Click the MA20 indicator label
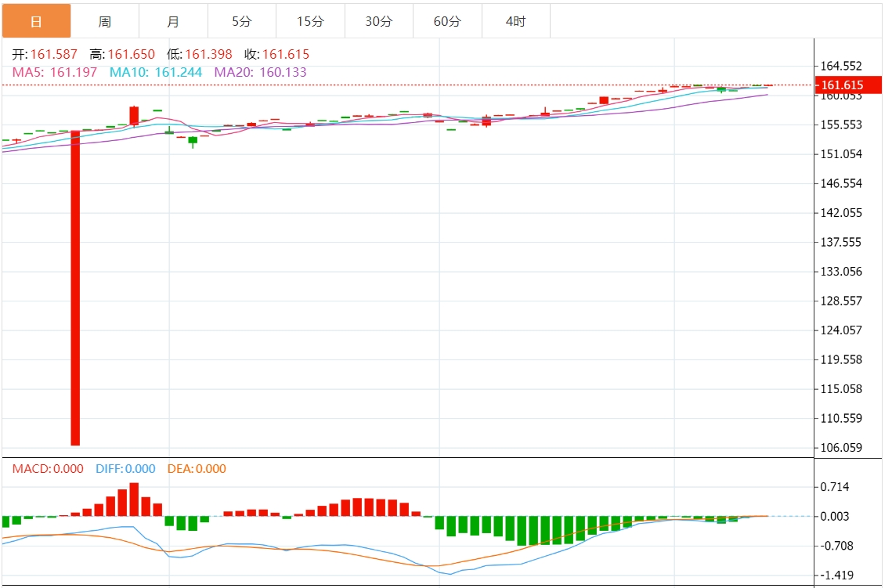This screenshot has width=892, height=588. tap(261, 72)
